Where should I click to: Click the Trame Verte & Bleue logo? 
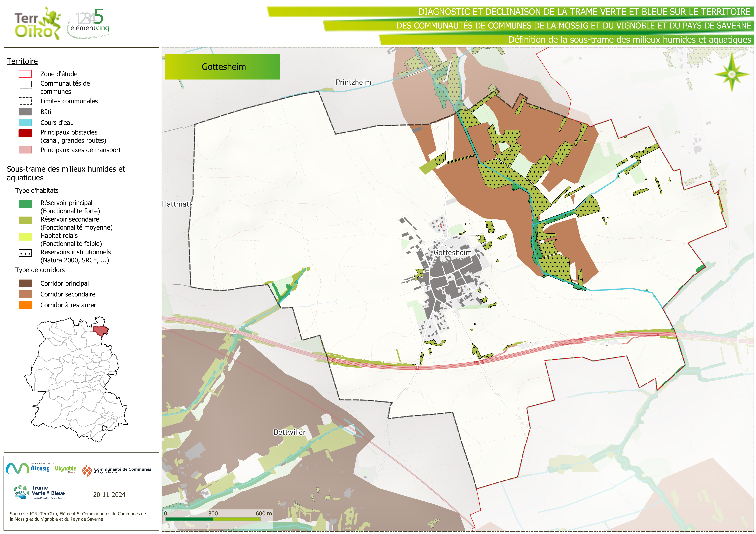(x=40, y=492)
